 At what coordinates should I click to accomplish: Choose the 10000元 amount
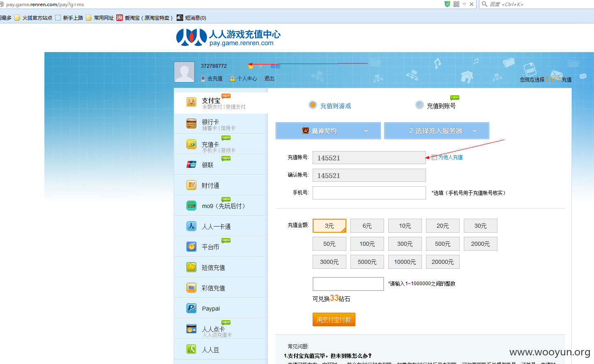pyautogui.click(x=405, y=262)
